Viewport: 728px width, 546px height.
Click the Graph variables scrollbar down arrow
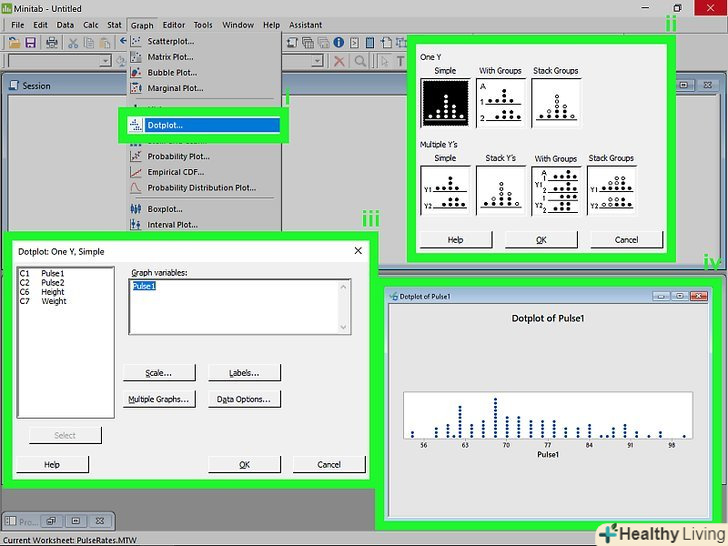pos(343,327)
